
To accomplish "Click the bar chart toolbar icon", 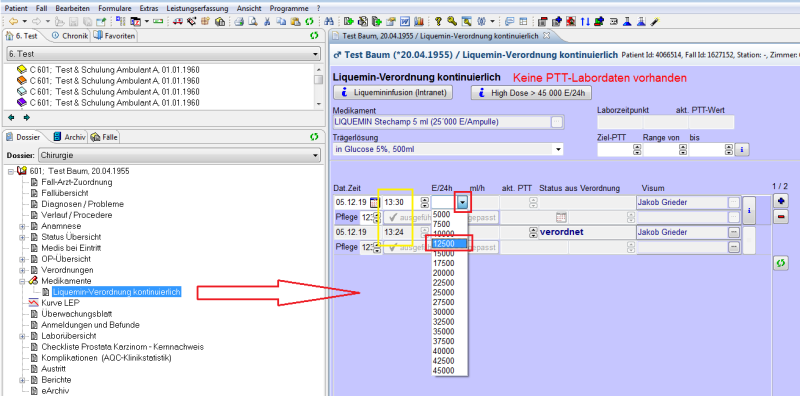I will [419, 21].
